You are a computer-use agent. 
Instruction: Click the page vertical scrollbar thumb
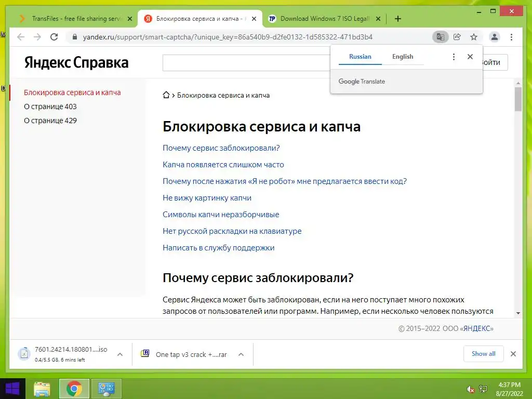518,99
